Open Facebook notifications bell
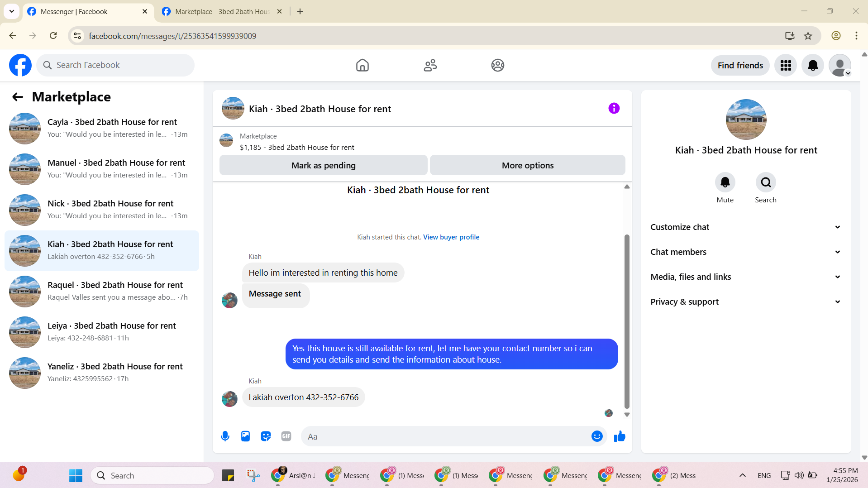This screenshot has width=868, height=488. coord(813,66)
